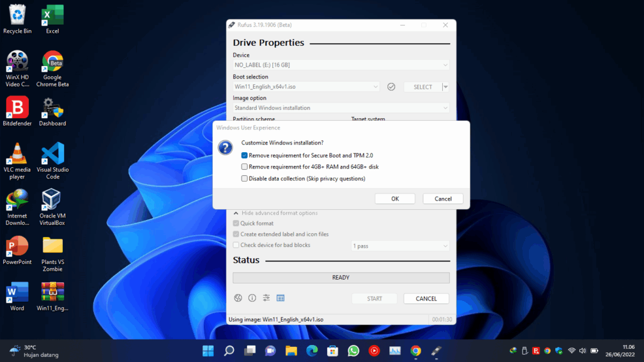
Task: Open WhatsApp from the taskbar
Action: 353,351
